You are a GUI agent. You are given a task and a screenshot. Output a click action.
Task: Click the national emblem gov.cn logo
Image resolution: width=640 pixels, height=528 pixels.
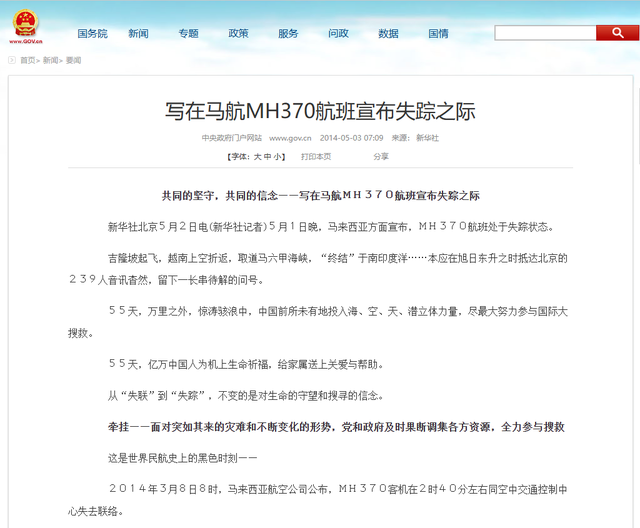pyautogui.click(x=26, y=27)
